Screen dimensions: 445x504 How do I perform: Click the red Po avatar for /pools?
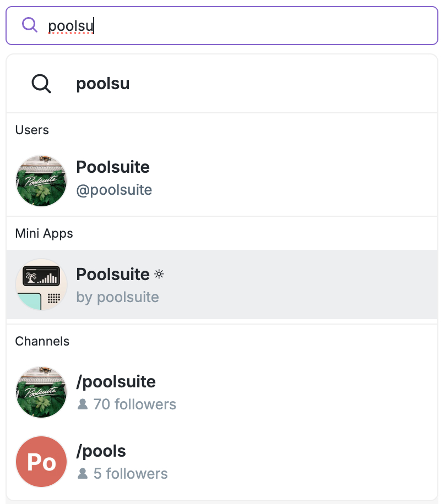click(x=41, y=462)
